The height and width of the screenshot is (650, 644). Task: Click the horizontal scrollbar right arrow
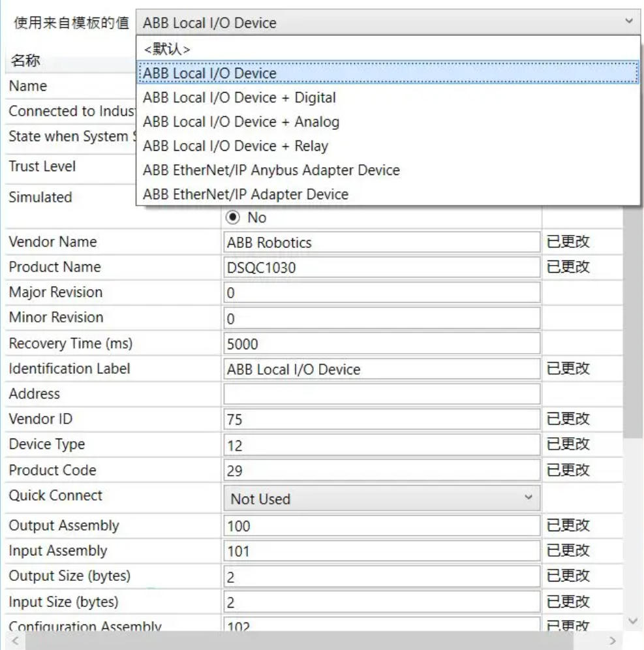612,641
